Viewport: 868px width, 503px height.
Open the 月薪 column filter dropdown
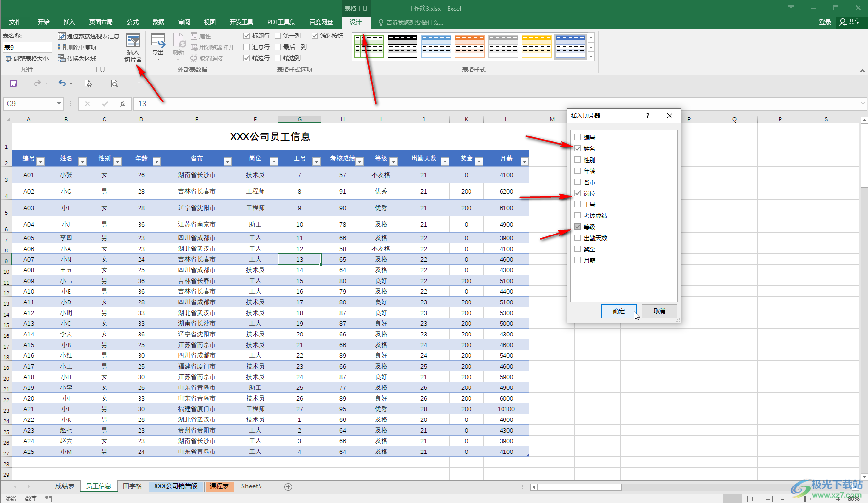[524, 162]
